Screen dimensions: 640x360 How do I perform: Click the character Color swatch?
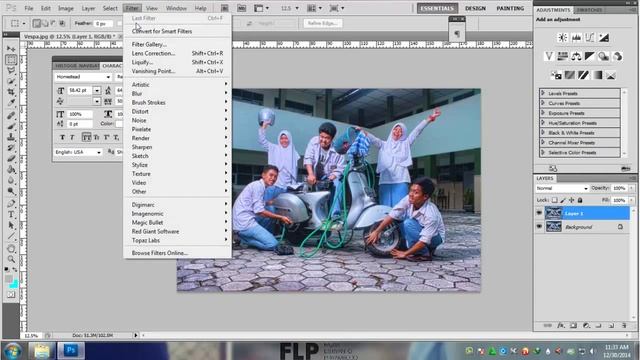(119, 123)
